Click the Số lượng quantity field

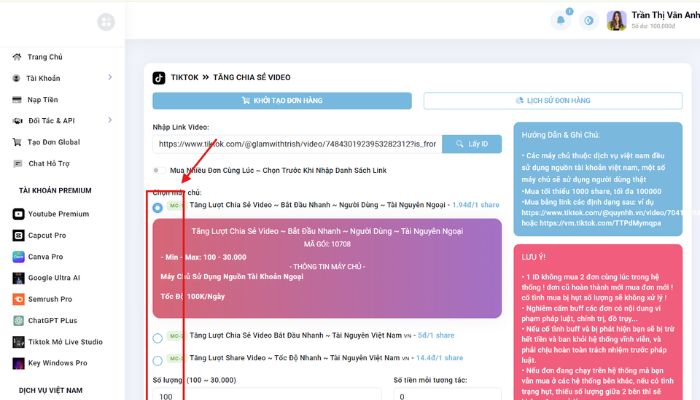(x=267, y=395)
